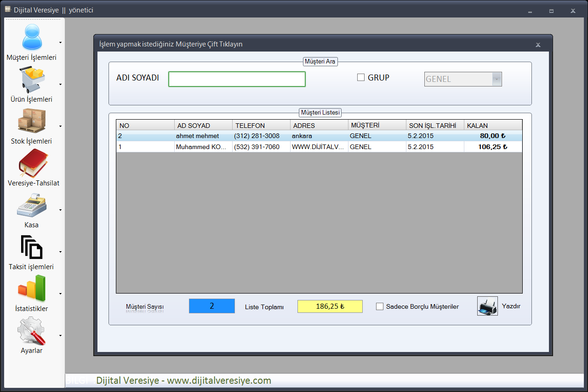This screenshot has width=588, height=392.
Task: Sort by MÜŞTERİ column header
Action: coord(377,125)
